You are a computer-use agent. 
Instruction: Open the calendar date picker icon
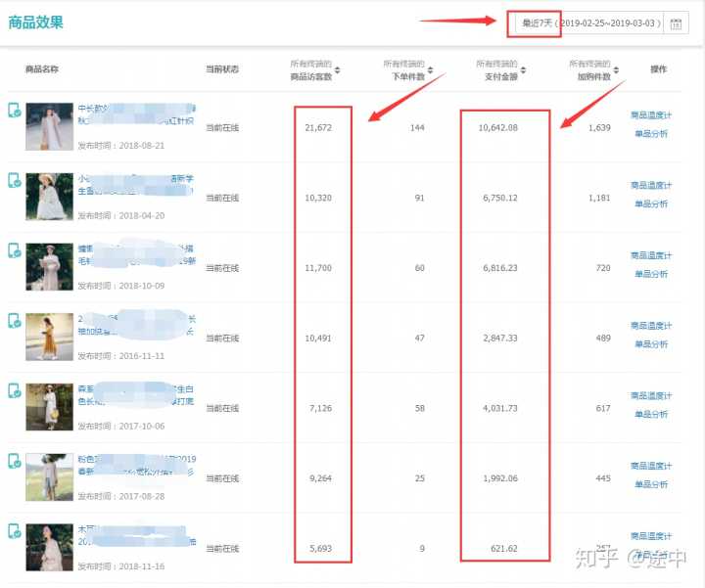click(x=676, y=23)
